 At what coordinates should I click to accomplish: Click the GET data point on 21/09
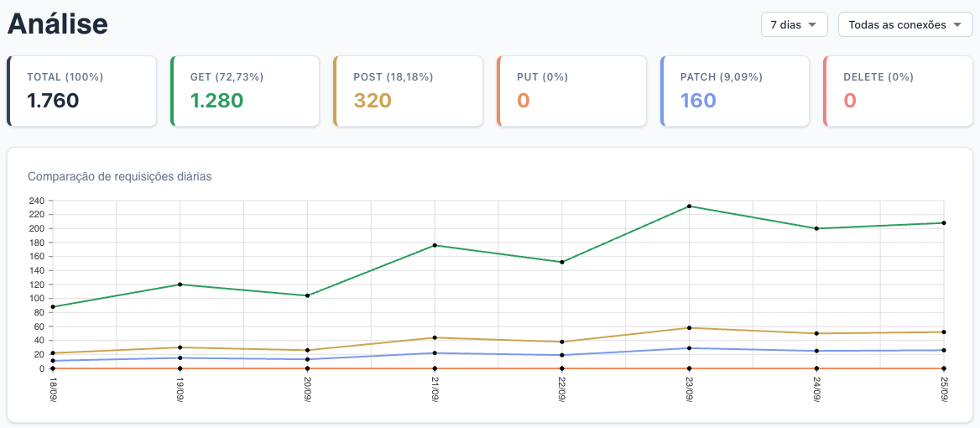(435, 245)
